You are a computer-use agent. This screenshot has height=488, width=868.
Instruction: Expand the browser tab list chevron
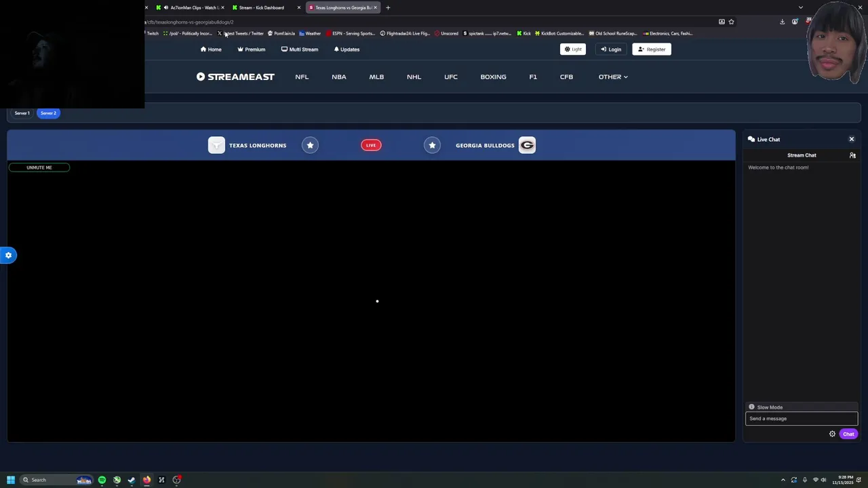coord(801,7)
